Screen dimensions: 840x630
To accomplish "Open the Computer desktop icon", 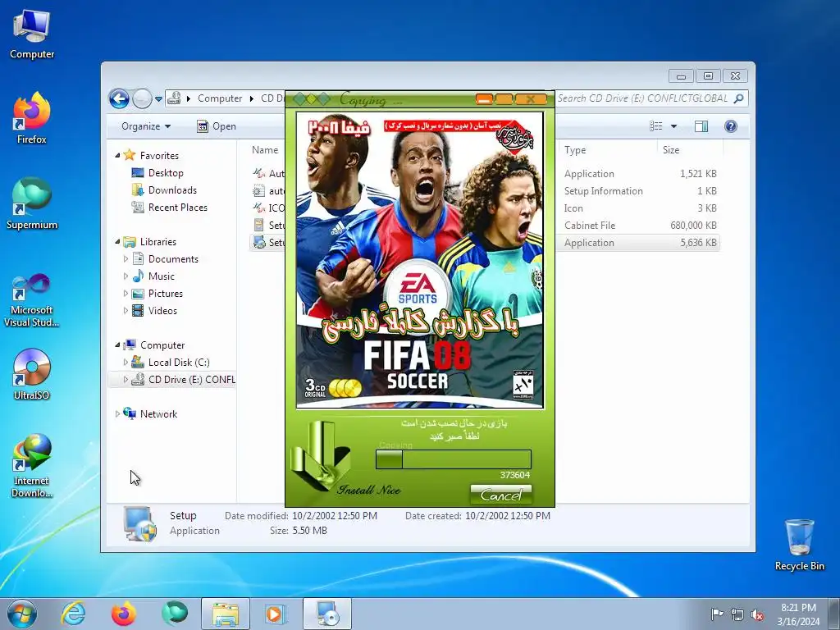I will (32, 34).
